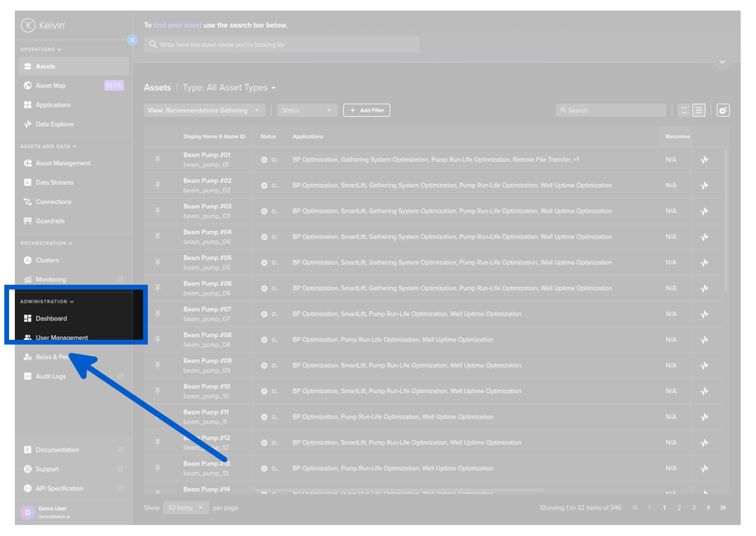Click the asset name search bar

pos(281,45)
